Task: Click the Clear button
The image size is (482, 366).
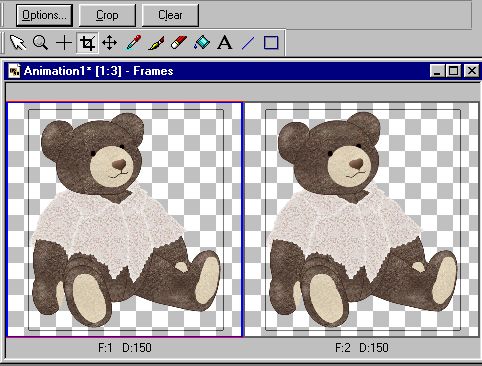Action: point(170,15)
